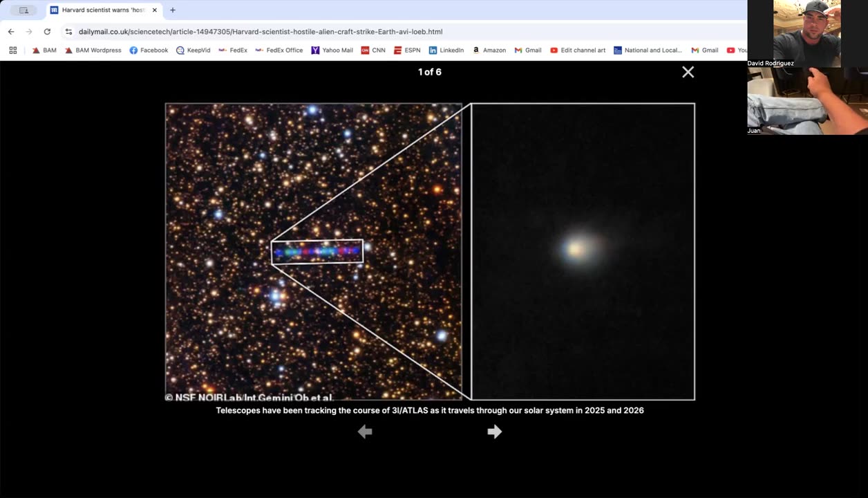Open the BAM Wordpress bookmark

point(93,50)
